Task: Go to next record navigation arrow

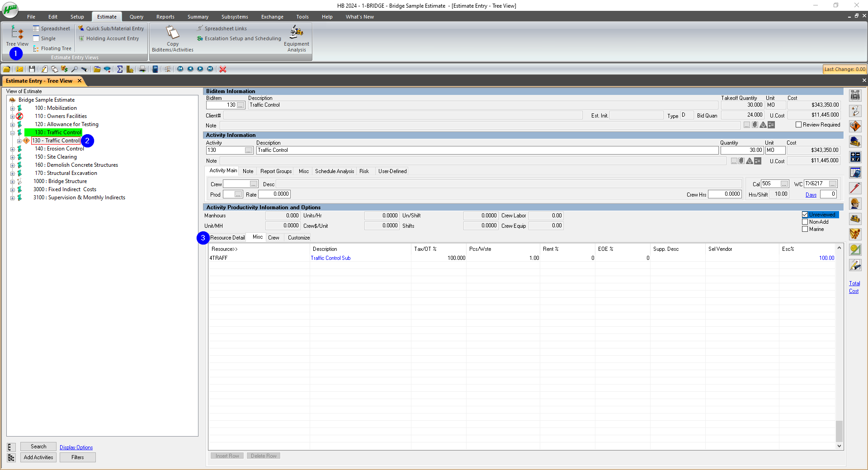Action: coord(200,69)
